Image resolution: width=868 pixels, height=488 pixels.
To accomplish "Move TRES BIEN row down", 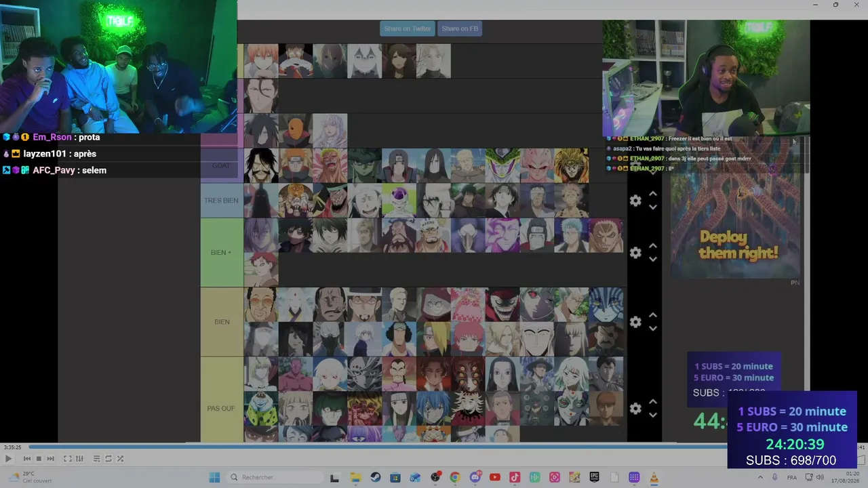I will point(652,207).
